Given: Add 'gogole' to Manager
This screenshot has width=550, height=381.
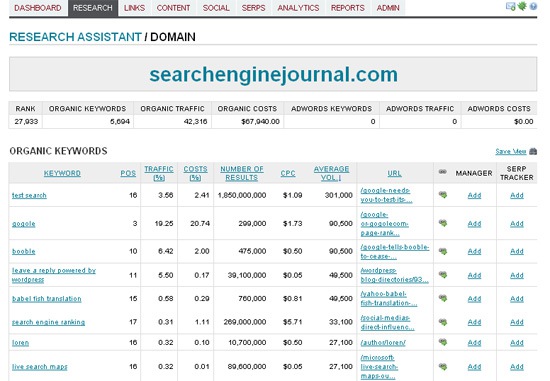Looking at the screenshot, I should pyautogui.click(x=474, y=224).
